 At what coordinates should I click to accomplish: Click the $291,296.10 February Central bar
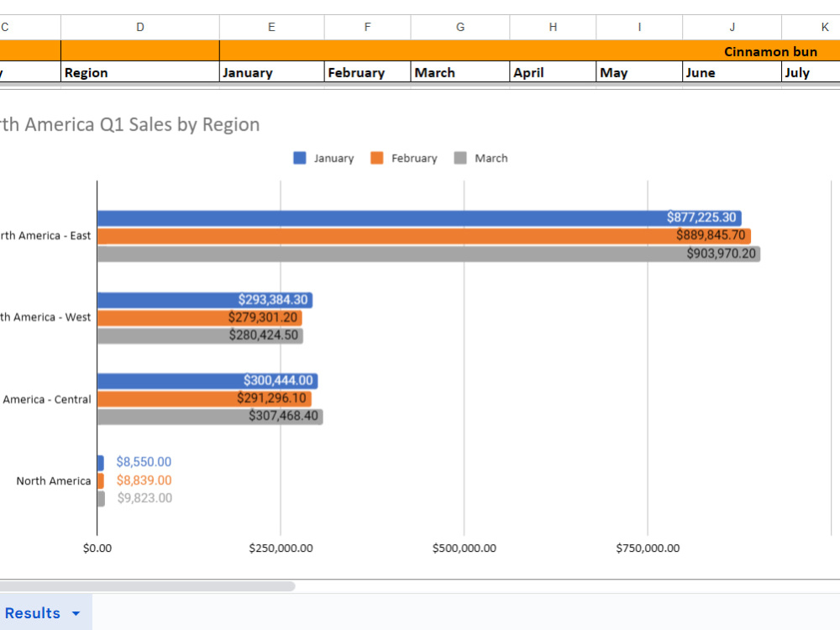pyautogui.click(x=204, y=398)
